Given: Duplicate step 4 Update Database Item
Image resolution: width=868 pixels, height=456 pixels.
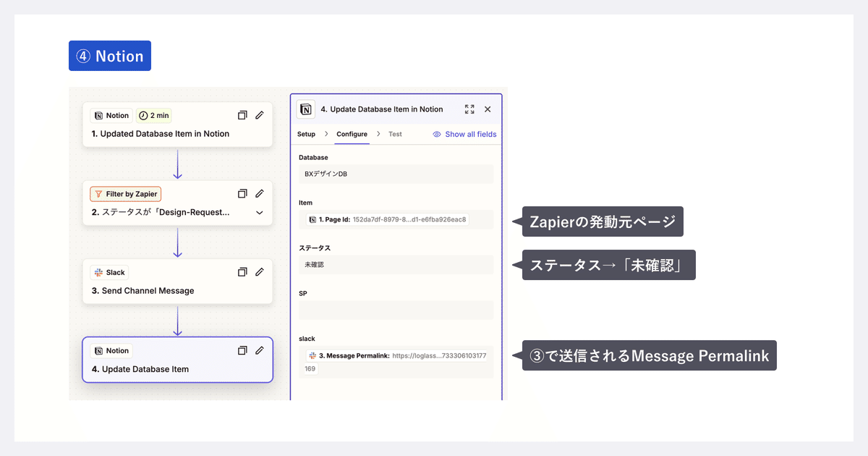Looking at the screenshot, I should point(242,350).
